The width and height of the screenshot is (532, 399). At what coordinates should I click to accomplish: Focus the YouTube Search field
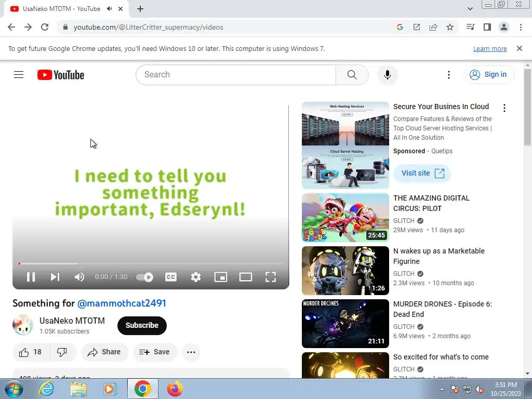tap(236, 75)
